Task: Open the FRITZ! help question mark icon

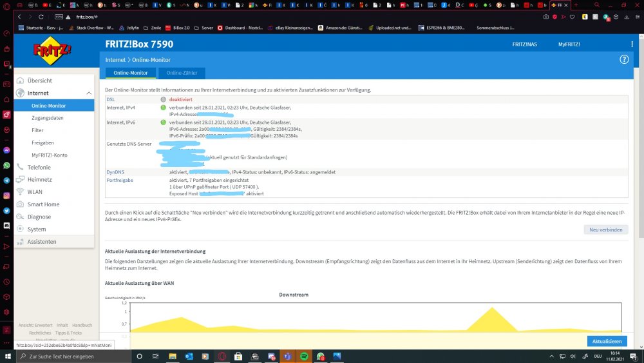Action: (x=624, y=59)
